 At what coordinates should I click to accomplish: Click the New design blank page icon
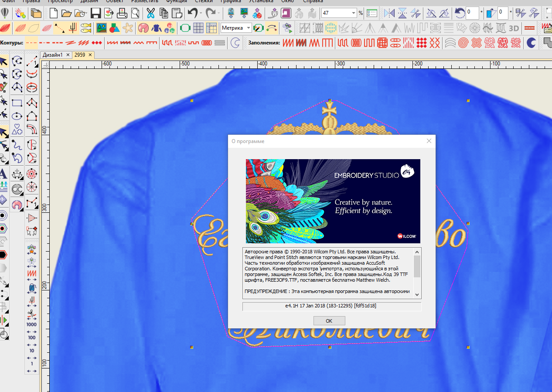click(x=54, y=13)
